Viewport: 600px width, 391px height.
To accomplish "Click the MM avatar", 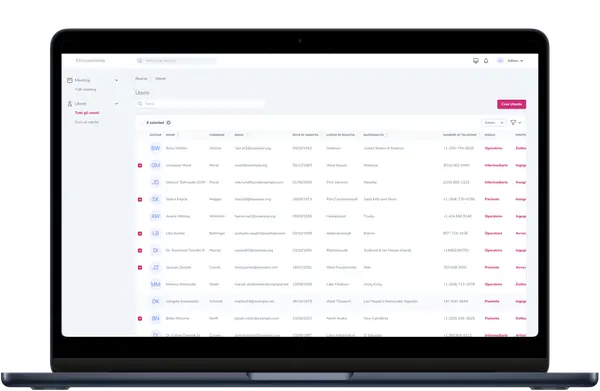I will click(x=155, y=284).
